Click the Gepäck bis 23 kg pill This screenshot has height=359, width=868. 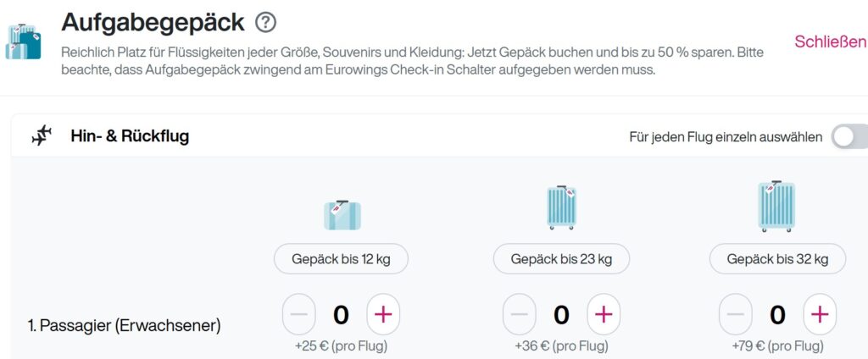(x=561, y=259)
